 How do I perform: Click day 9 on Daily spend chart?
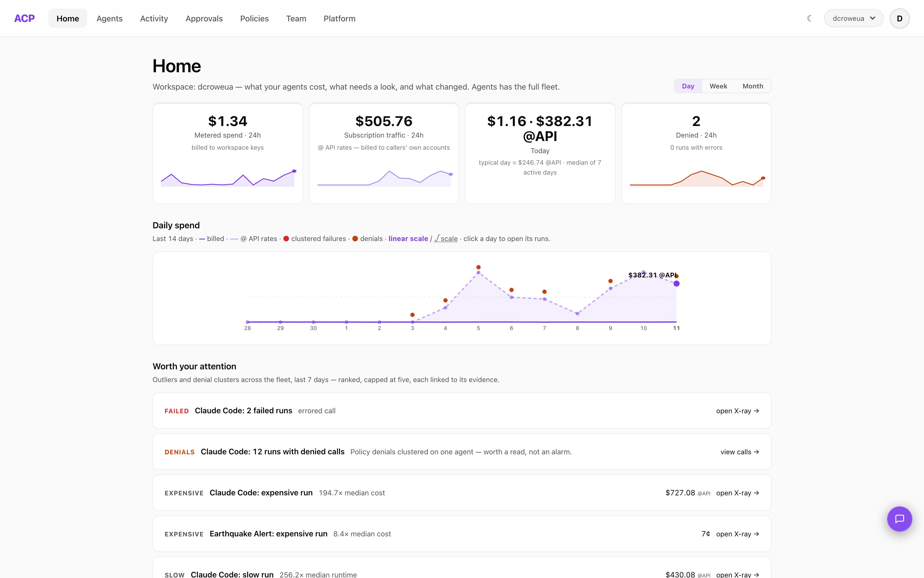[x=610, y=288]
